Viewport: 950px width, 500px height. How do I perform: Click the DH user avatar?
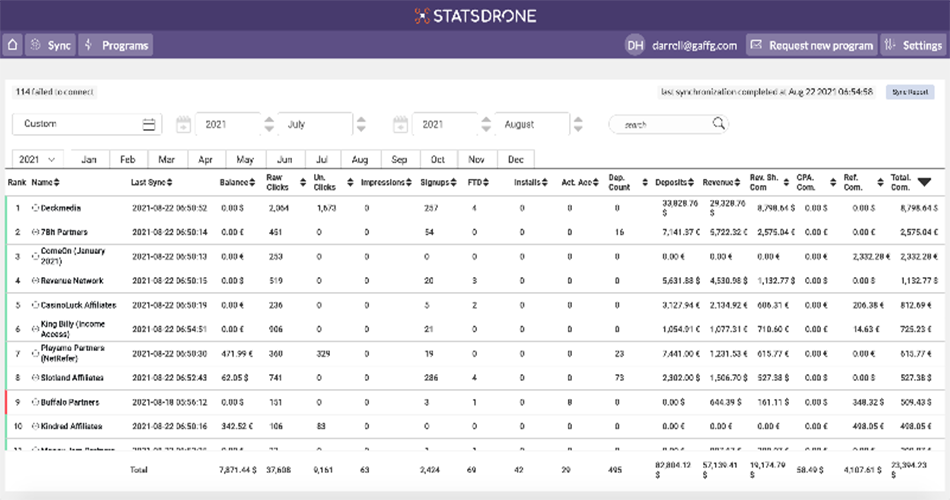point(634,45)
